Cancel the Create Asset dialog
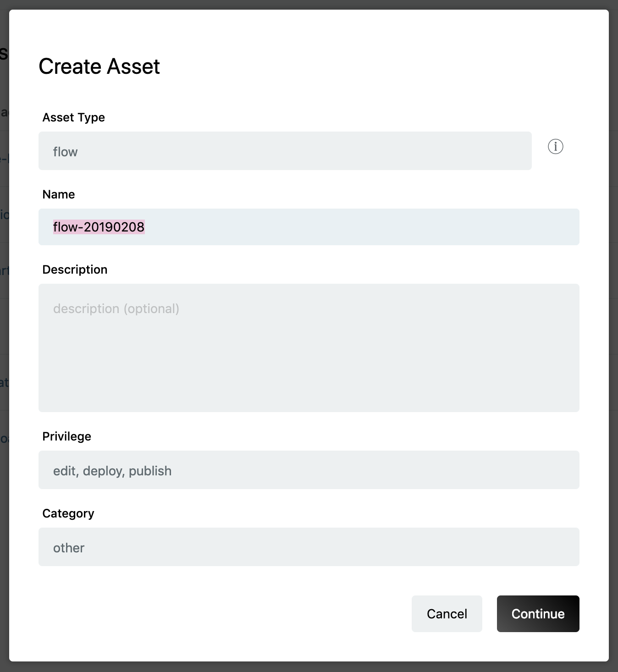The width and height of the screenshot is (618, 672). (x=447, y=614)
